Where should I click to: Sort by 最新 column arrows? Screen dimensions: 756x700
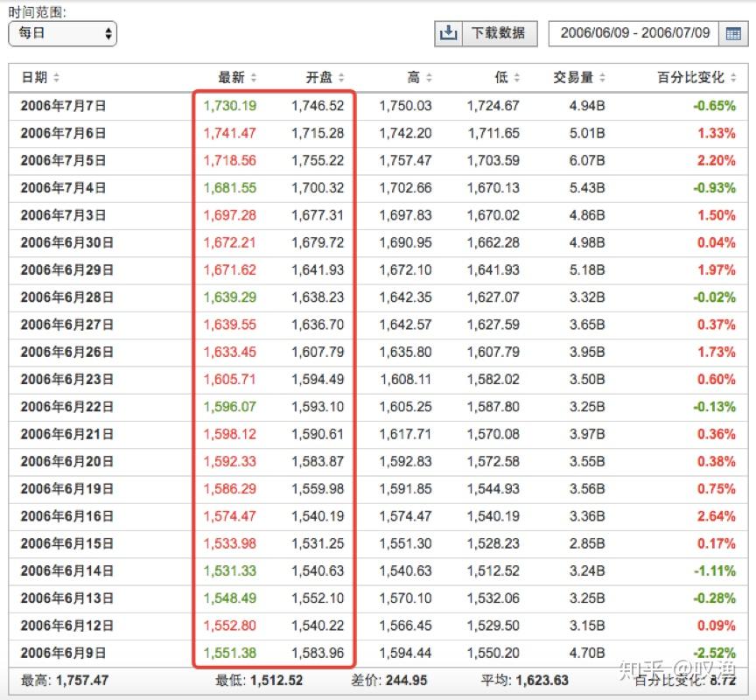(254, 77)
